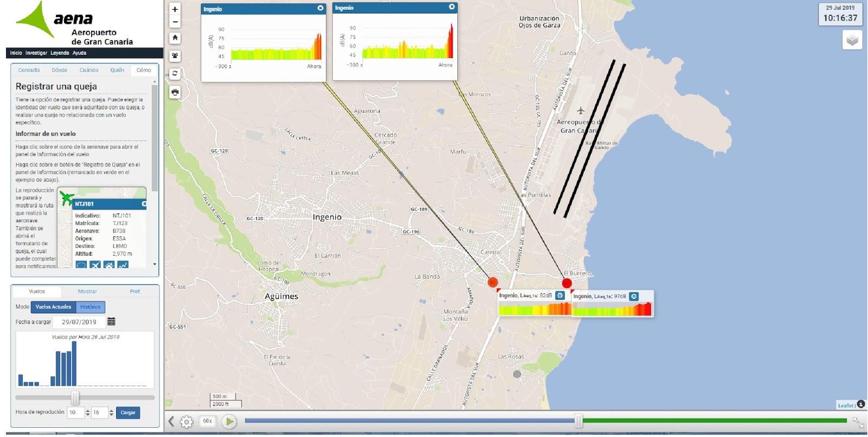Open the Mostrar tab

click(87, 291)
